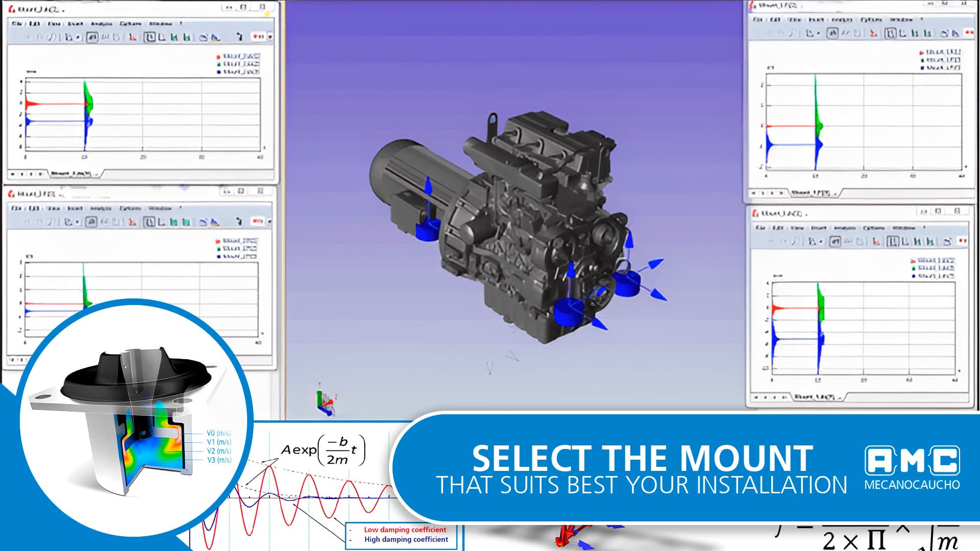The image size is (980, 551).
Task: Toggle the second boxed toolbar button in the upper-left chart window
Action: pyautogui.click(x=150, y=37)
